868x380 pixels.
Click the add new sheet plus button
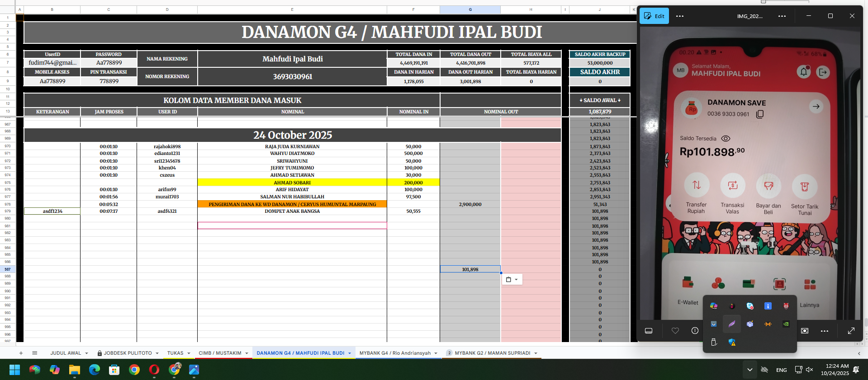pos(21,353)
